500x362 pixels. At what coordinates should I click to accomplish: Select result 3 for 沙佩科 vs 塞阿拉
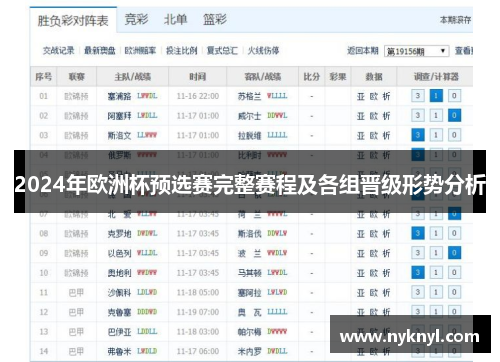coord(418,292)
